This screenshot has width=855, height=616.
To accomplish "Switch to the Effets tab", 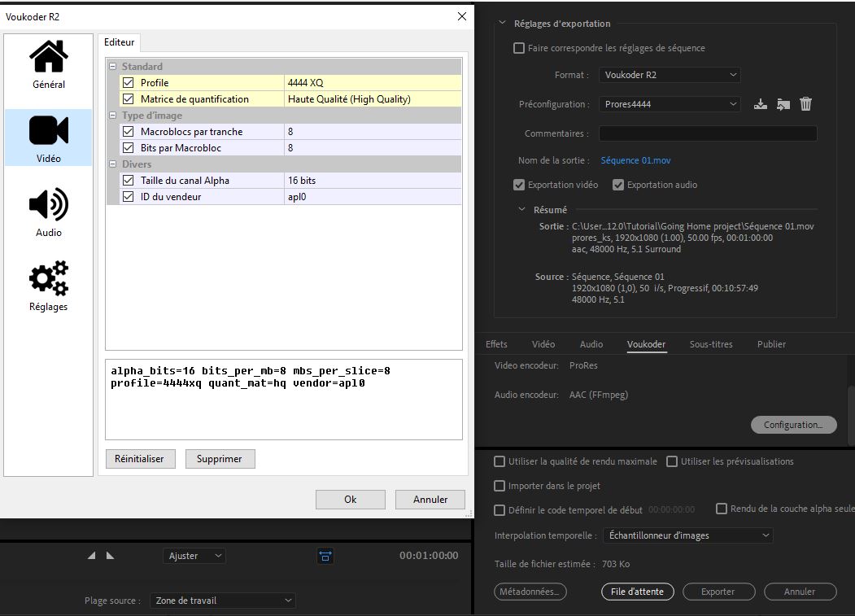I will [496, 344].
